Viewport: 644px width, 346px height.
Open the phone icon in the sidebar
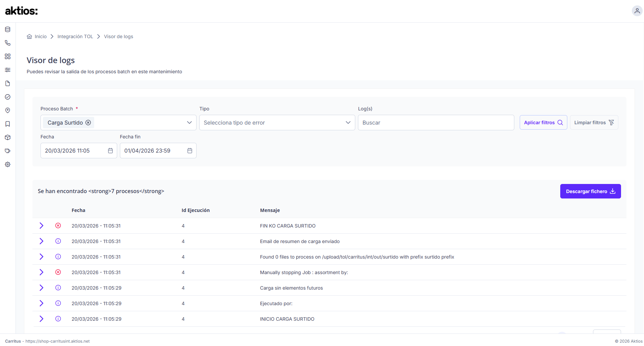pyautogui.click(x=8, y=43)
